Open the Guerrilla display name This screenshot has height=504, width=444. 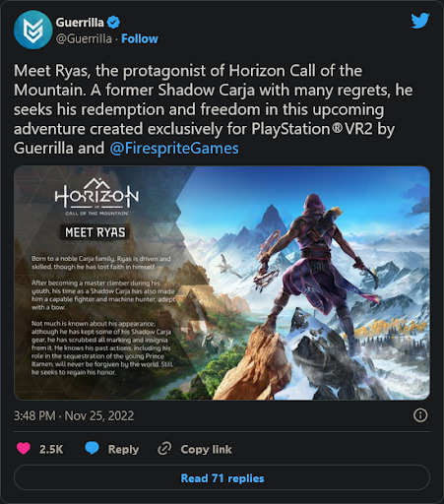(x=80, y=23)
